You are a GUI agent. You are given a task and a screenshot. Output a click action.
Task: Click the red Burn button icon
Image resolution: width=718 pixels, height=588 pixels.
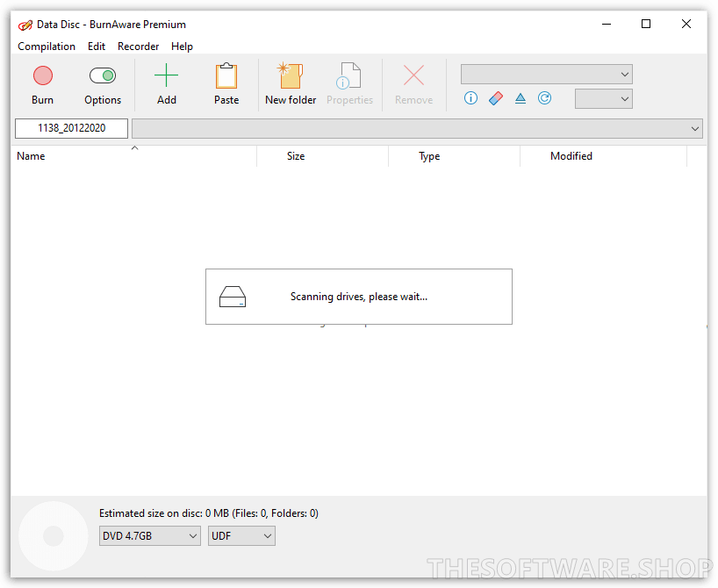coord(42,76)
